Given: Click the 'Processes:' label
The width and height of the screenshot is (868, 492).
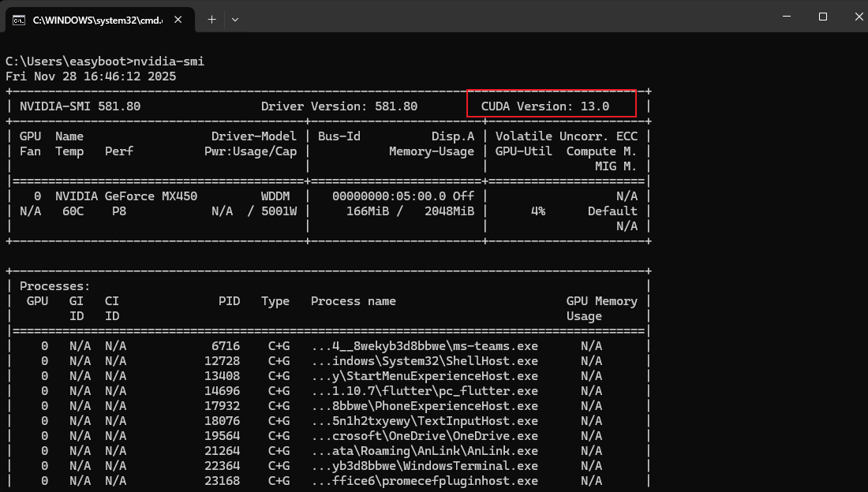Looking at the screenshot, I should [54, 286].
